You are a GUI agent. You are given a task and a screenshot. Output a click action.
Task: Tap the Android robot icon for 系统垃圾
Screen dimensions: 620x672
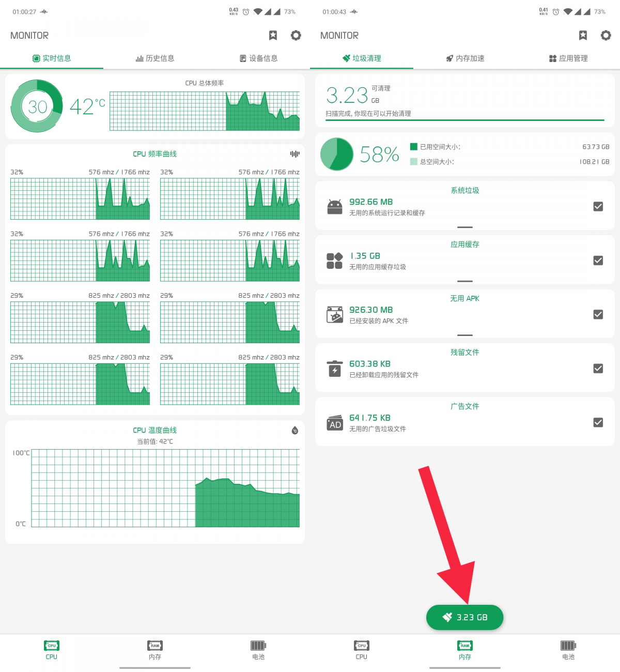pos(335,207)
